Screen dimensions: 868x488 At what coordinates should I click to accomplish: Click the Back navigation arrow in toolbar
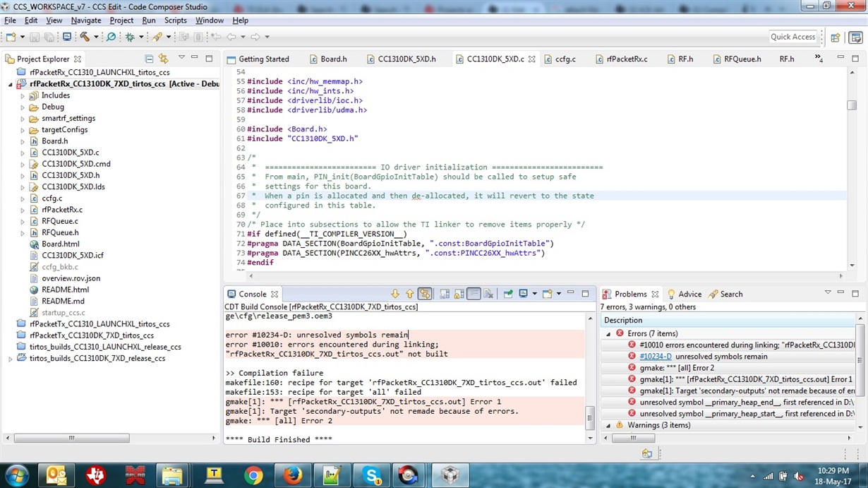tap(231, 37)
